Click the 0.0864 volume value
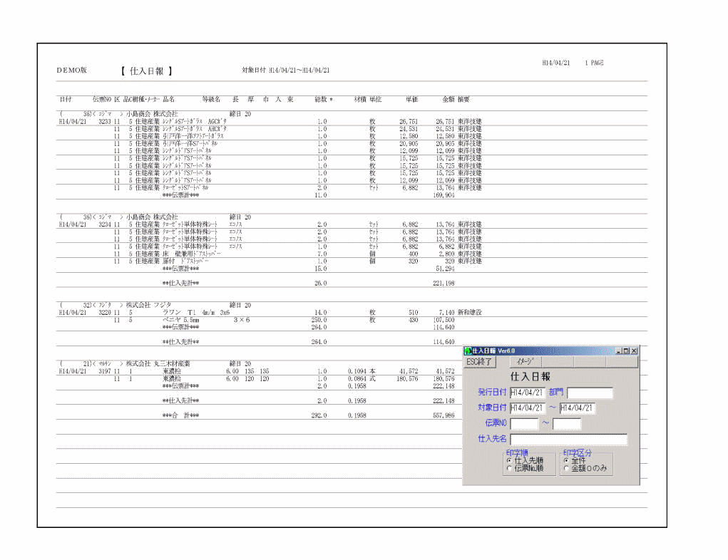Screen dimensions: 728x560 357,379
